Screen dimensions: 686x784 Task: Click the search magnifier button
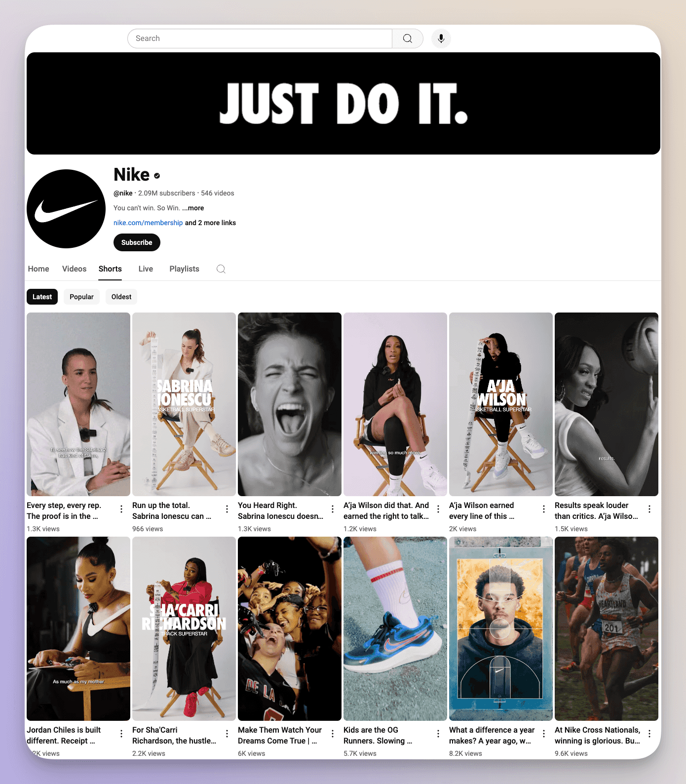[408, 39]
